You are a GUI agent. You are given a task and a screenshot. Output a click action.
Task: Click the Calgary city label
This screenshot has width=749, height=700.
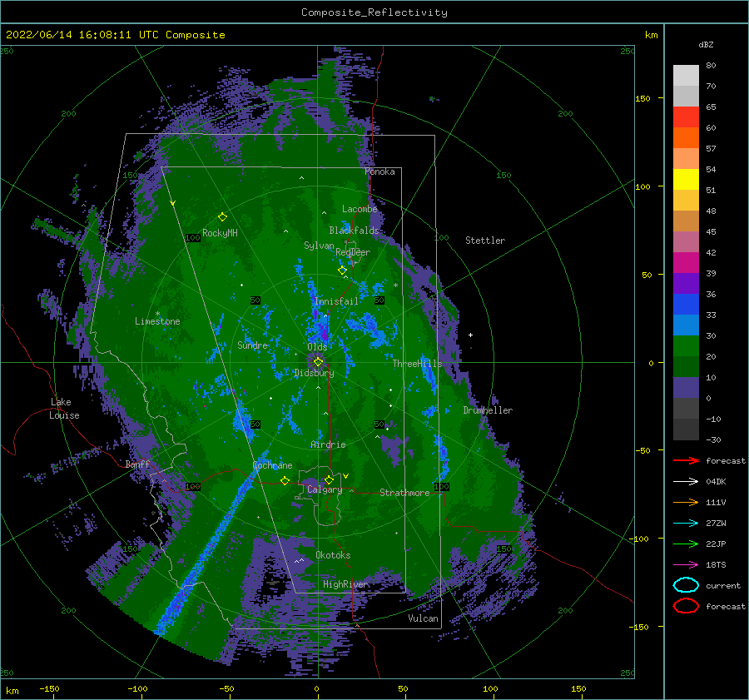point(325,489)
